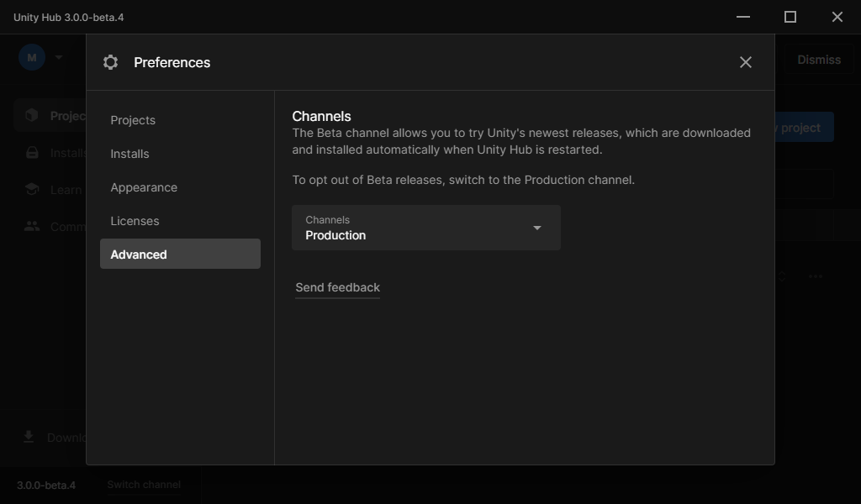
Task: Click the M account avatar
Action: coord(32,58)
